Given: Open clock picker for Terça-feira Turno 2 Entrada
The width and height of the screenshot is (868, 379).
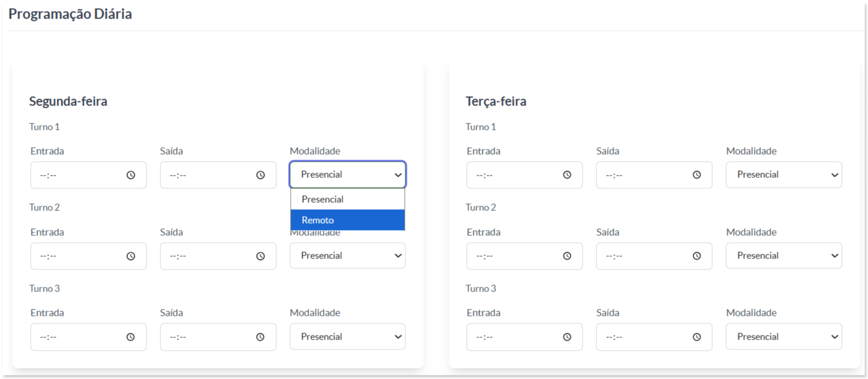Looking at the screenshot, I should tap(567, 256).
